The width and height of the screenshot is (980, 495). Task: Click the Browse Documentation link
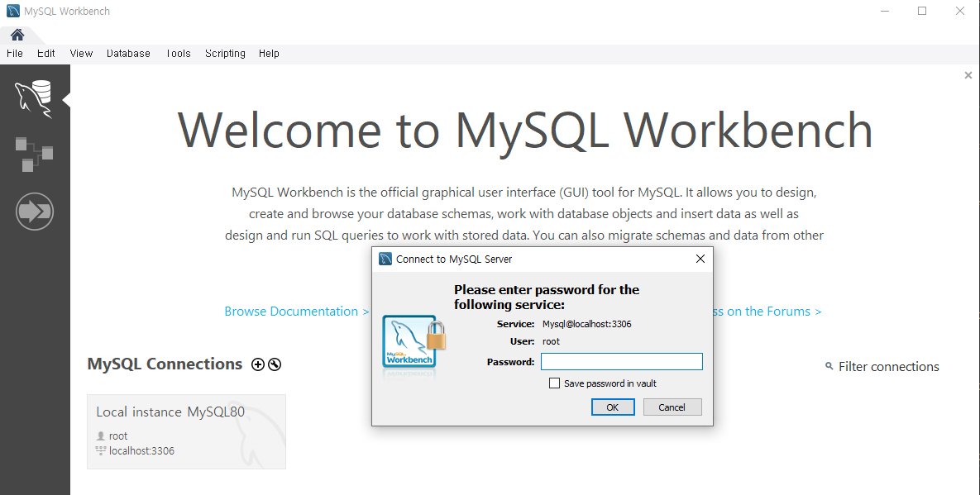(x=297, y=312)
